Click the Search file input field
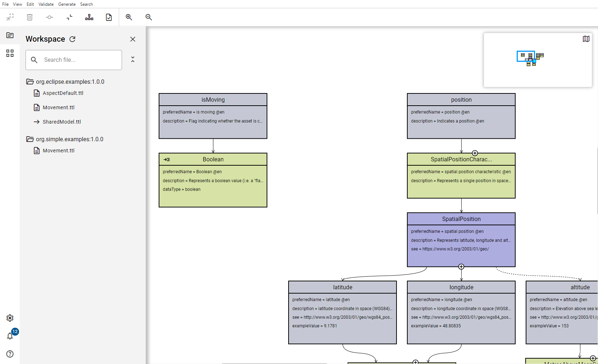This screenshot has width=598, height=364. click(74, 60)
